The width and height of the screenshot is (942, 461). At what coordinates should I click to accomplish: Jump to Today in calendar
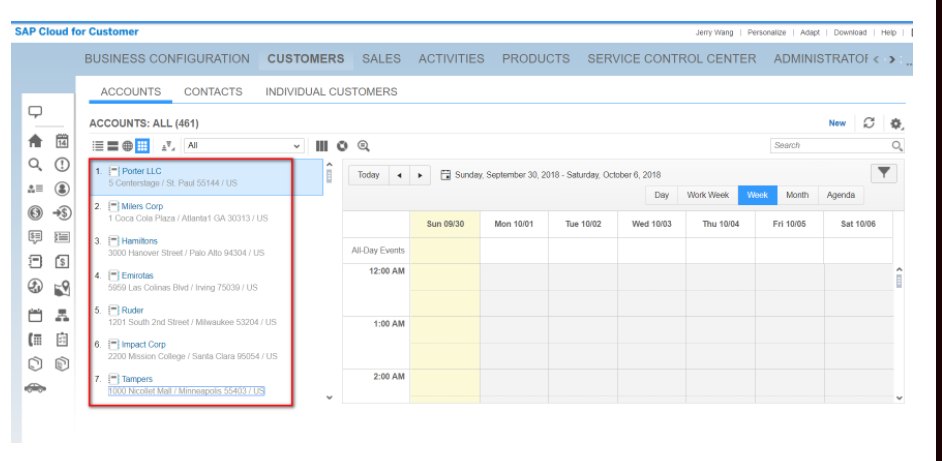tap(368, 176)
